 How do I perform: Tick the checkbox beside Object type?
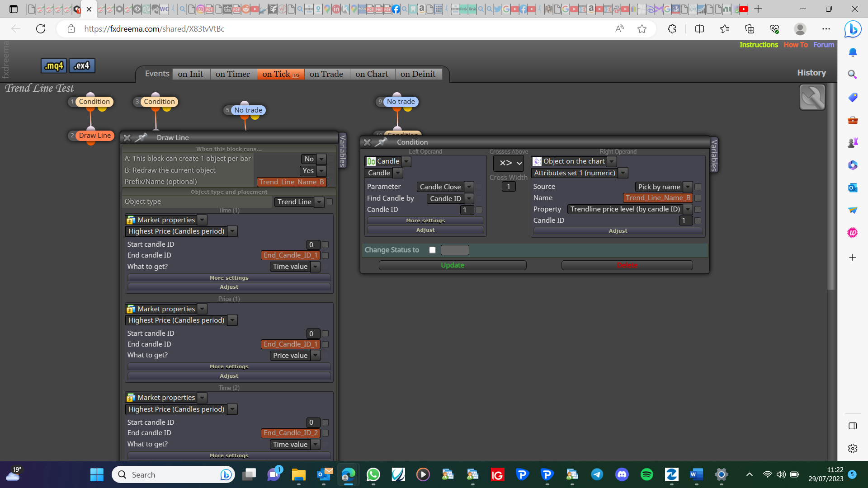click(x=330, y=202)
